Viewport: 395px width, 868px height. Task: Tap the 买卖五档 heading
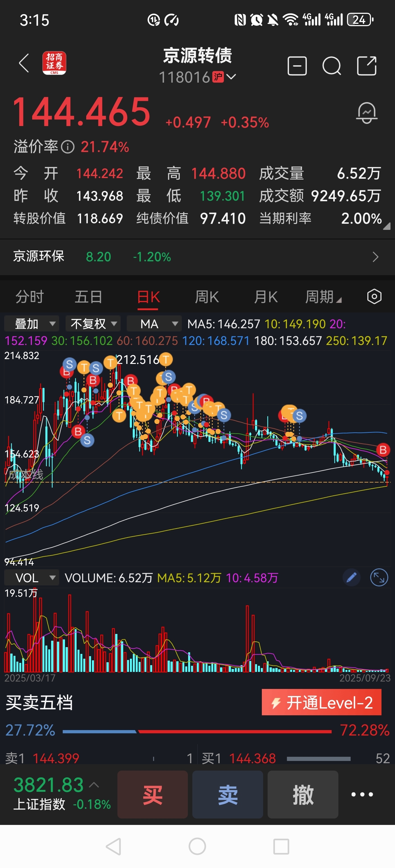tap(39, 702)
